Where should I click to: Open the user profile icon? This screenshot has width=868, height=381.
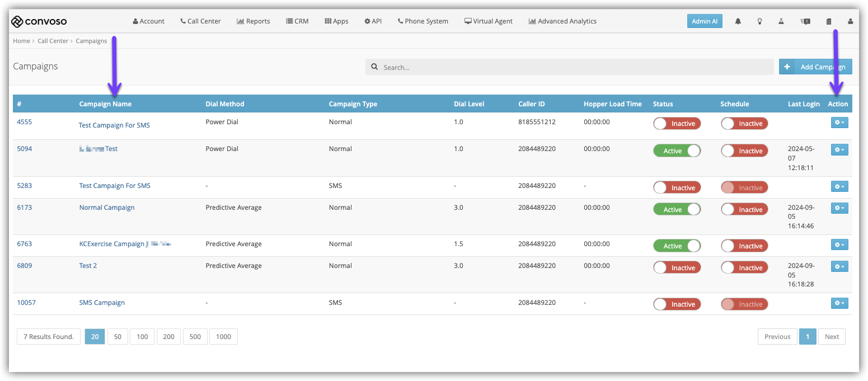[851, 21]
